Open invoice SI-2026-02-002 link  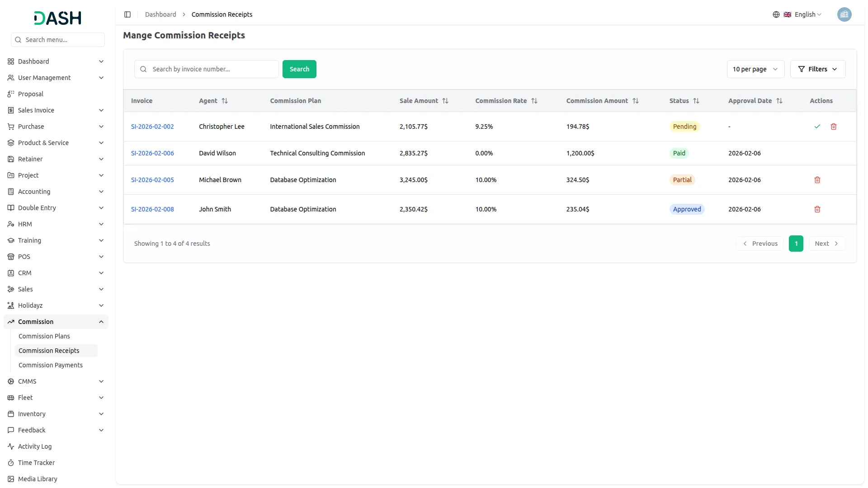coord(152,127)
